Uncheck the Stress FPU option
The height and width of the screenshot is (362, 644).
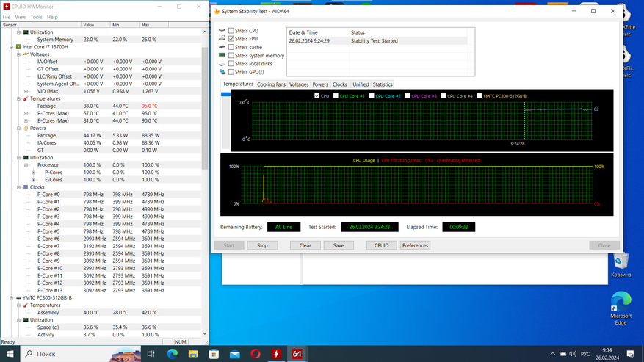[231, 39]
